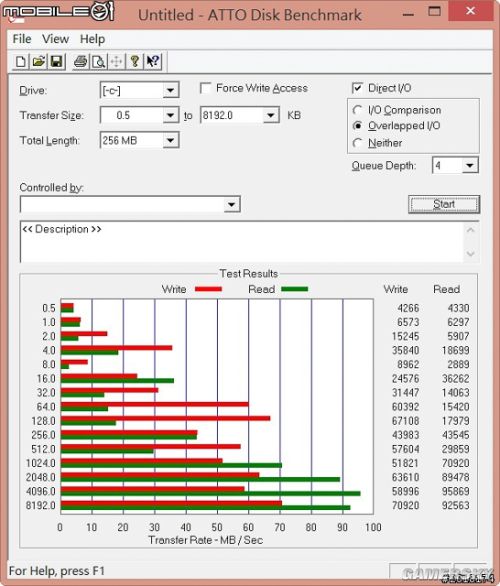
Task: Click the yellow question mark About icon
Action: (x=135, y=61)
